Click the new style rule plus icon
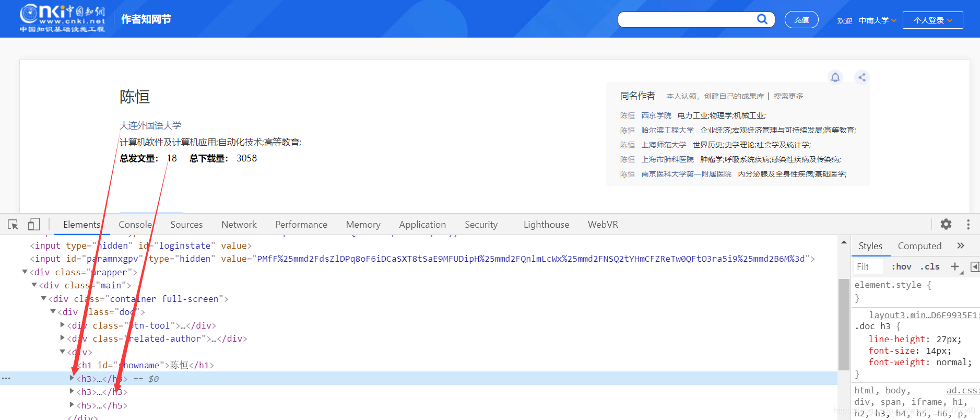980x420 pixels. tap(955, 266)
